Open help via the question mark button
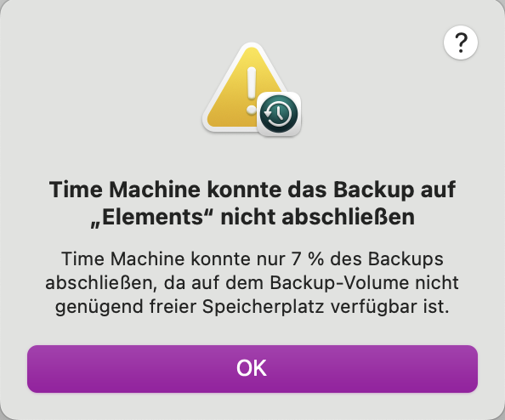 [x=461, y=43]
